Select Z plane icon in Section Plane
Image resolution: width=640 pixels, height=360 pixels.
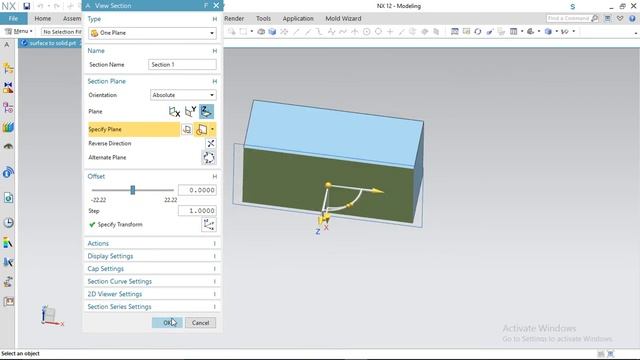point(206,111)
